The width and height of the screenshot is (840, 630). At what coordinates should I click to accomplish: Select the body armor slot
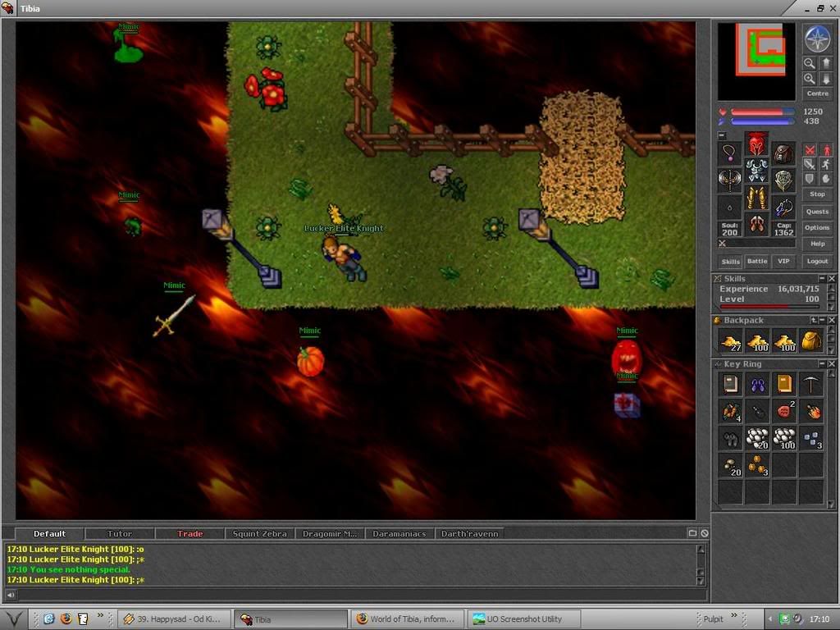click(x=756, y=171)
